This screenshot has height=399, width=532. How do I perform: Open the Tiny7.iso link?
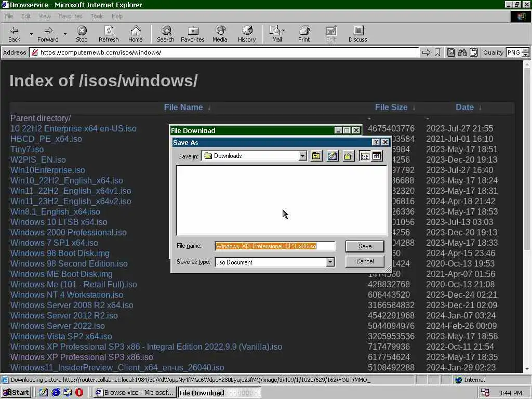[27, 149]
